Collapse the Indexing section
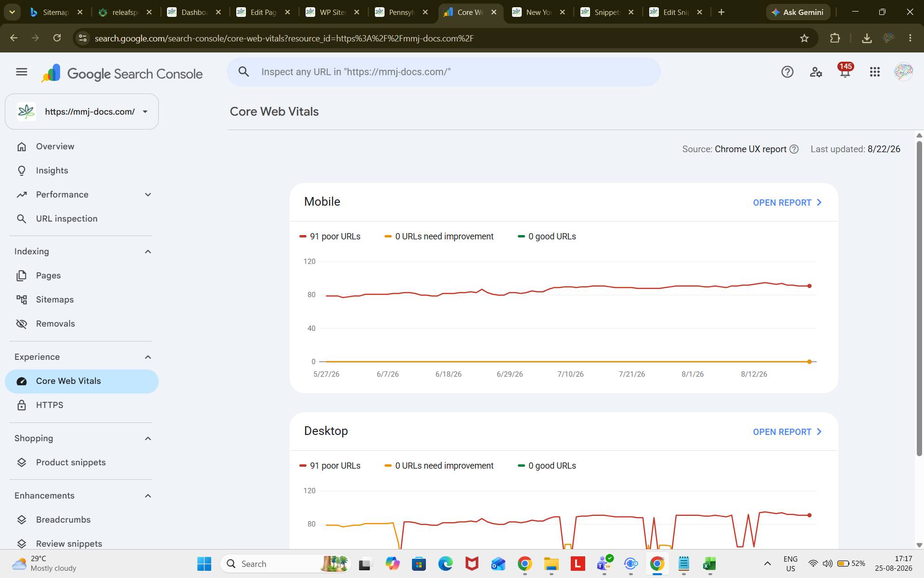Screen dimensions: 924x578 click(148, 251)
